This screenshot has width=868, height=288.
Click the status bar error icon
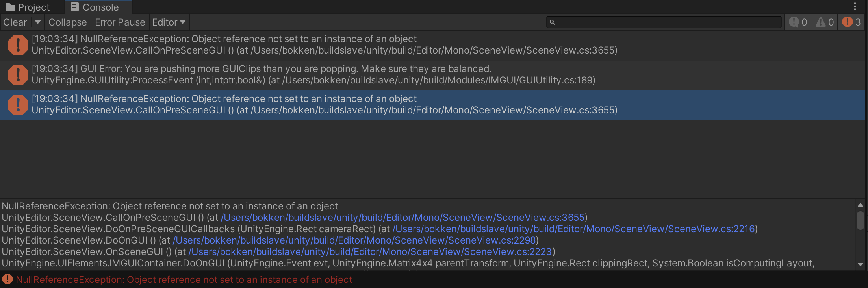7,279
